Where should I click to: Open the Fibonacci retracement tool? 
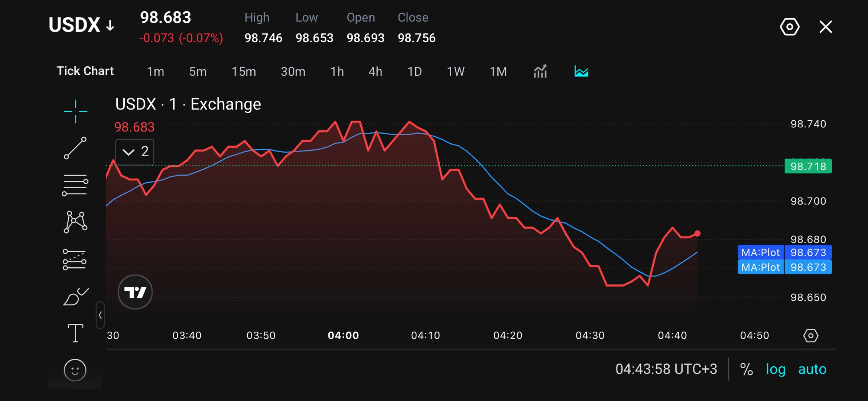click(x=75, y=185)
